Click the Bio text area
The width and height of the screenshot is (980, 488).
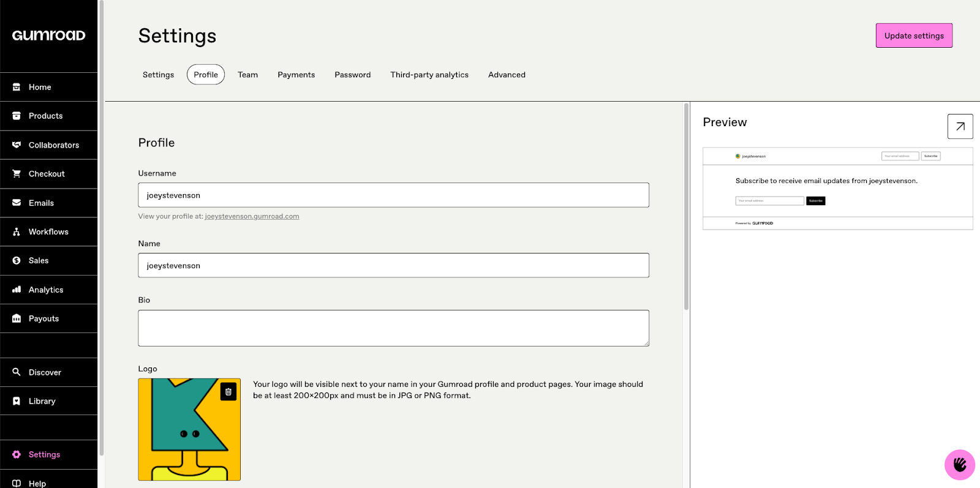click(393, 328)
